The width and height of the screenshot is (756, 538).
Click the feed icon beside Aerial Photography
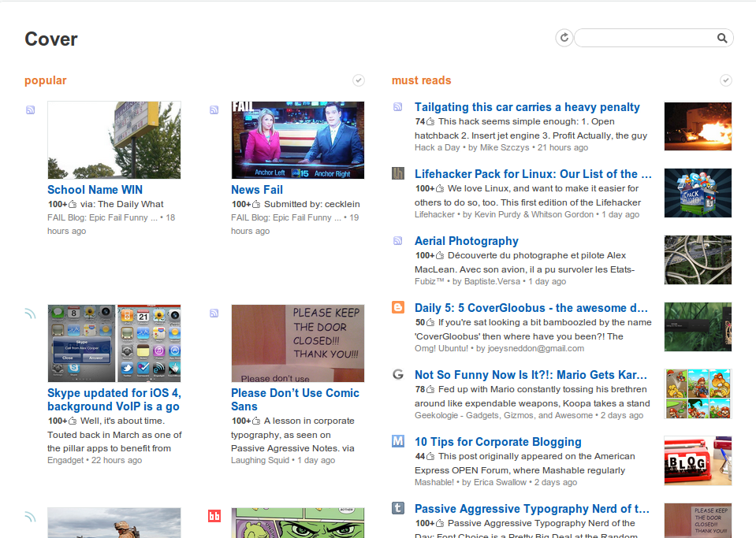398,240
